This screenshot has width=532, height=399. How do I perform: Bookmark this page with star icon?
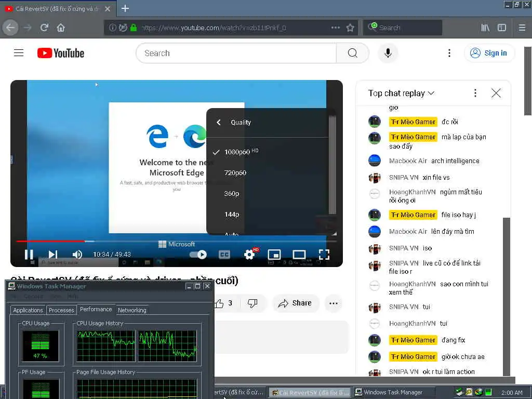(350, 28)
